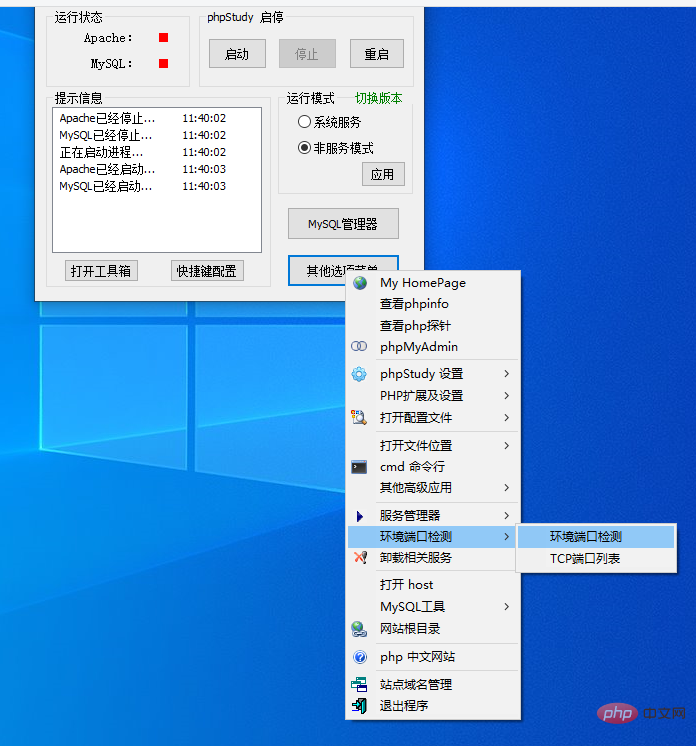Image resolution: width=696 pixels, height=746 pixels.
Task: Click the blue arrow icon beside 服务管理器
Action: coord(360,516)
